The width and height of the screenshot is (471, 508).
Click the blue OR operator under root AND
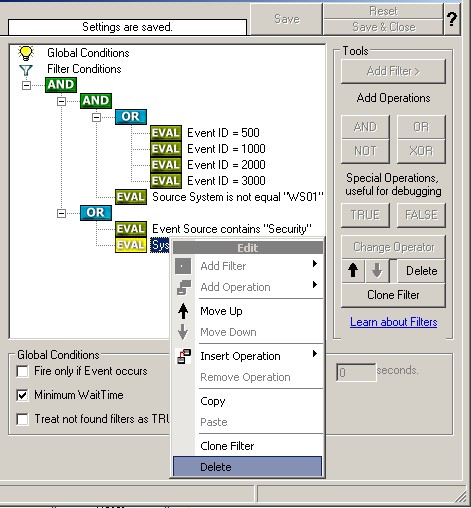[96, 213]
